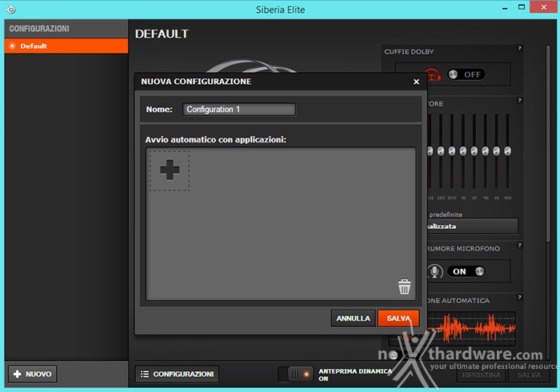This screenshot has height=392, width=560.
Task: Click the Nome input field
Action: [x=239, y=110]
